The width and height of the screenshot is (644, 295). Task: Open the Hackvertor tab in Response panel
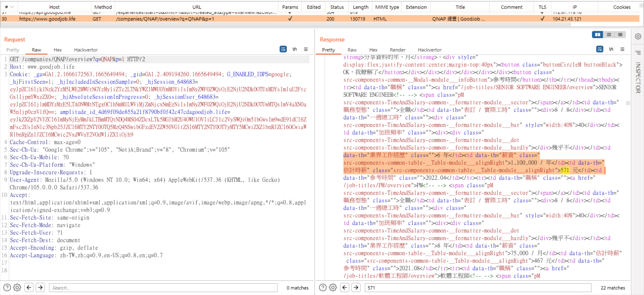[x=430, y=50]
